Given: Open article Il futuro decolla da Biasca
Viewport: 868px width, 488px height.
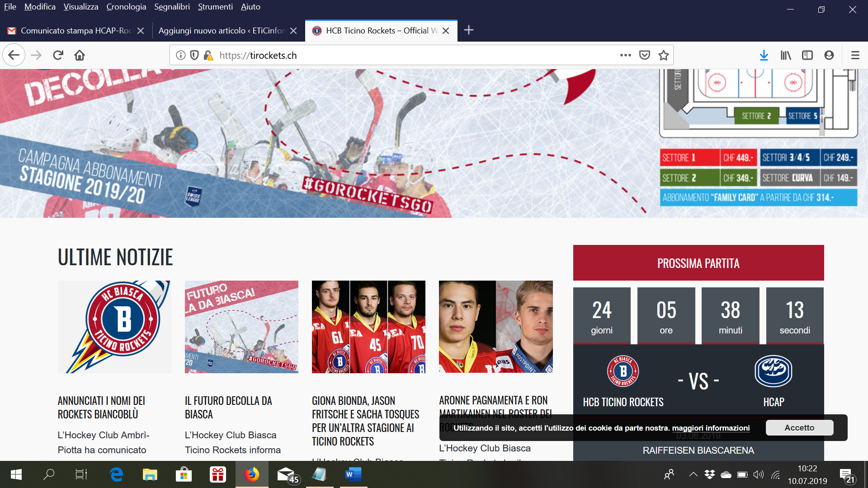Looking at the screenshot, I should [x=228, y=407].
